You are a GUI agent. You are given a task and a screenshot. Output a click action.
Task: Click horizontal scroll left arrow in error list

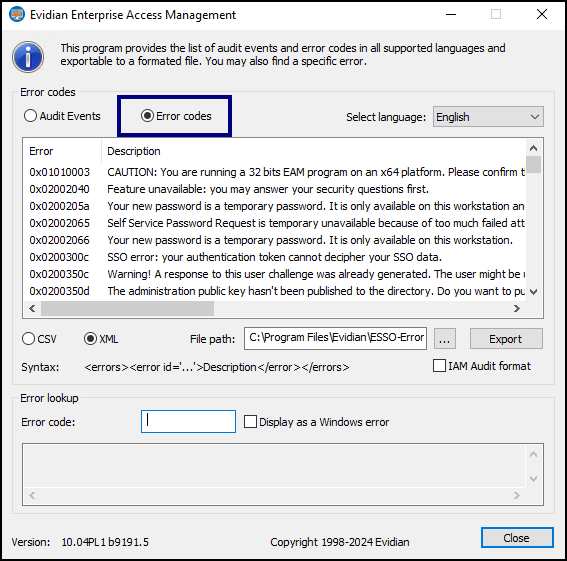(x=32, y=309)
